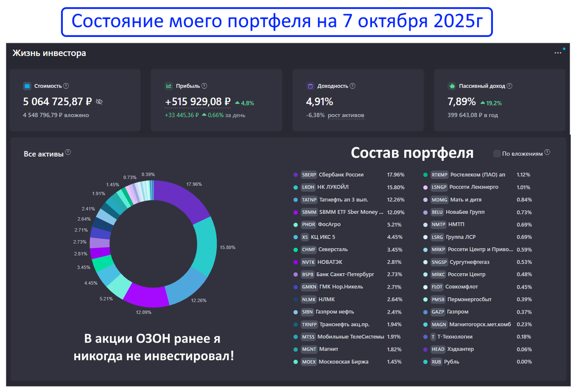Click the piggy bank icon beside Пассивный доход
Screen dimensions: 576x392
point(452,86)
